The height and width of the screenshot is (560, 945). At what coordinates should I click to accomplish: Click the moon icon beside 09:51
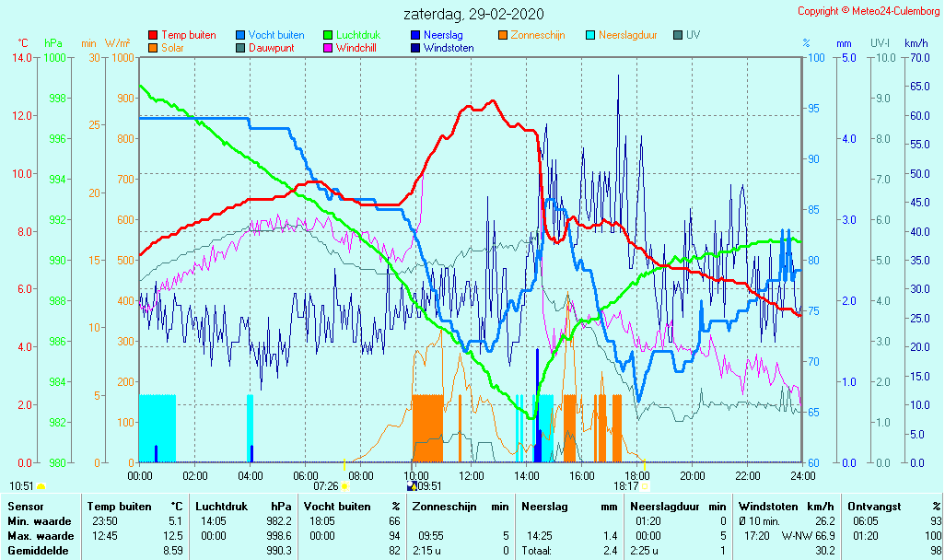tap(411, 485)
